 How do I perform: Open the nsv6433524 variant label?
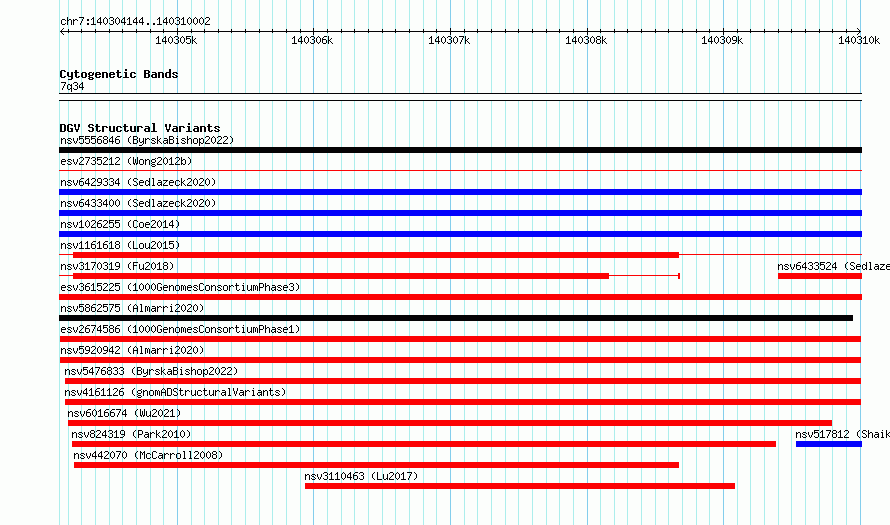833,266
